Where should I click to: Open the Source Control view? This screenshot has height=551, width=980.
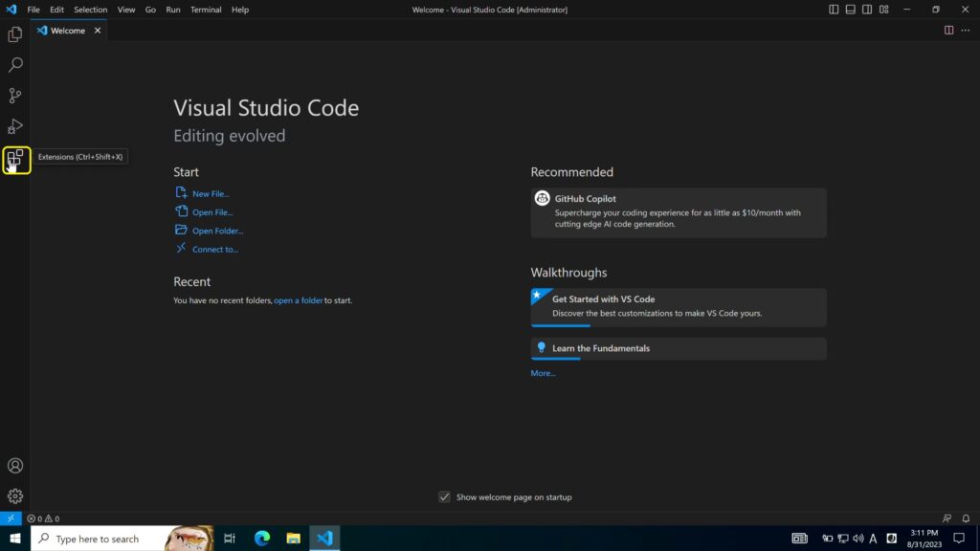15,96
